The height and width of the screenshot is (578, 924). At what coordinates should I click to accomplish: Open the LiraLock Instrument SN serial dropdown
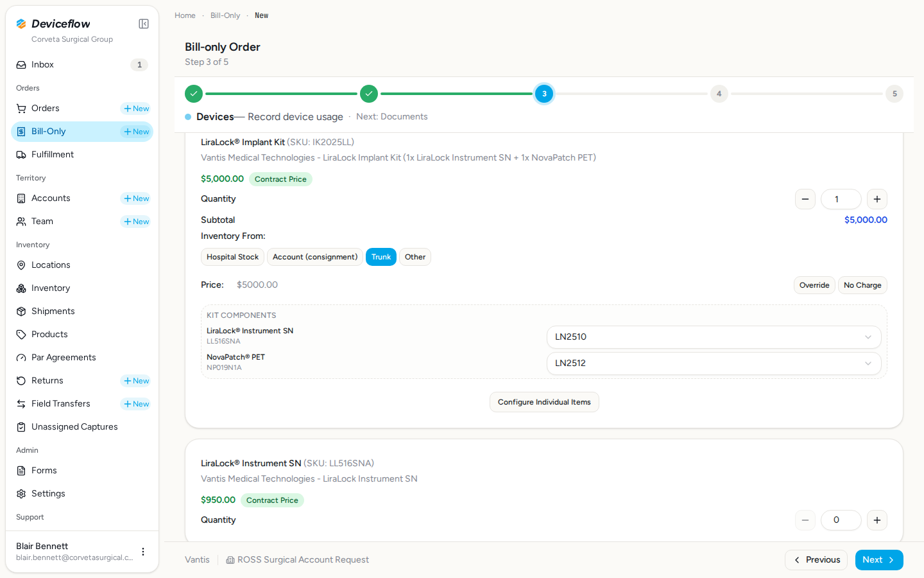click(x=714, y=337)
